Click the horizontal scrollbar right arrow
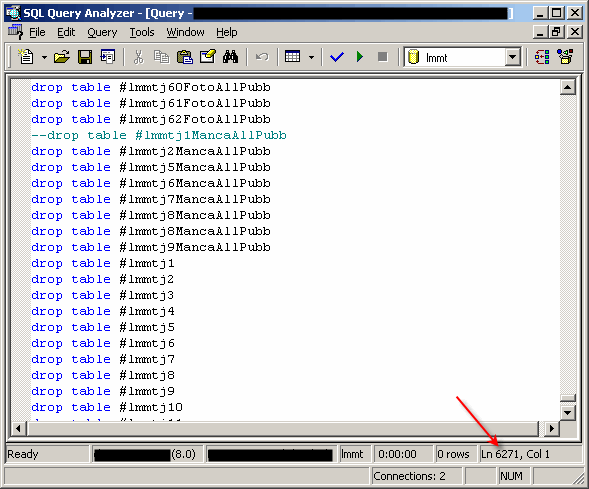The width and height of the screenshot is (589, 489). [551, 428]
